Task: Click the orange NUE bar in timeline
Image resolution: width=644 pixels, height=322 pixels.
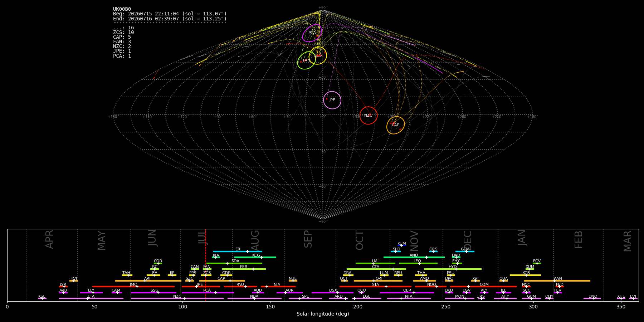Action: point(293,281)
